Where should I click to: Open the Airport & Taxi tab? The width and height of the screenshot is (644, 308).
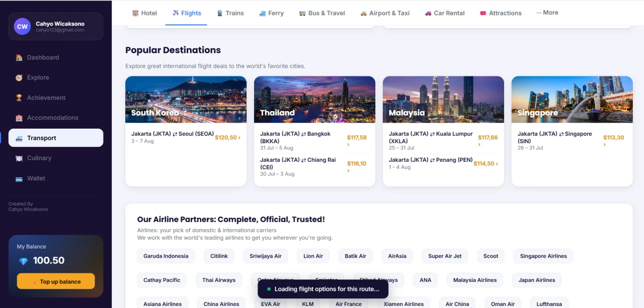385,13
